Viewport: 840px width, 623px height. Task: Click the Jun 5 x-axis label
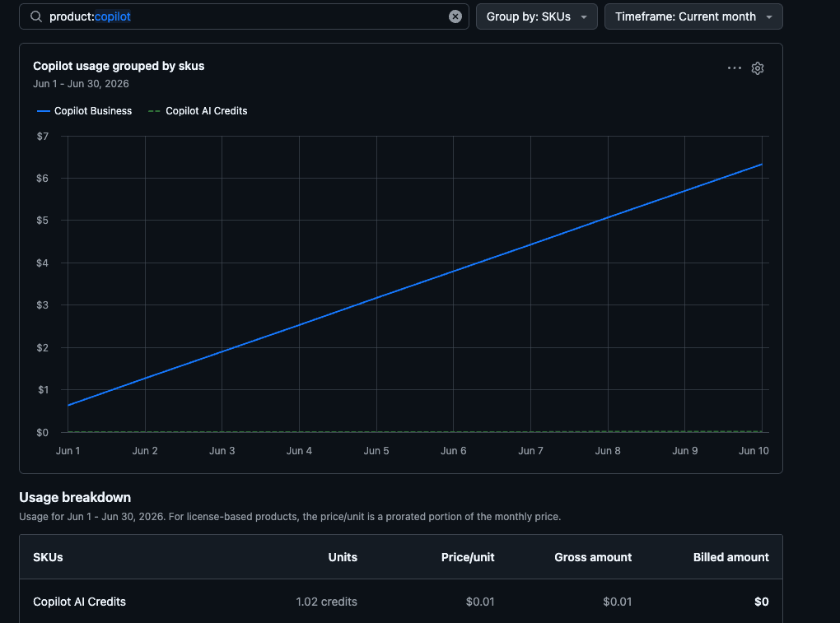coord(376,451)
